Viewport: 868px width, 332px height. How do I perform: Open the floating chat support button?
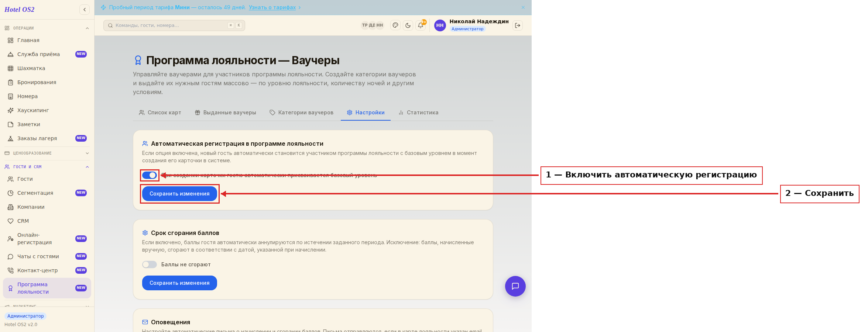[515, 286]
